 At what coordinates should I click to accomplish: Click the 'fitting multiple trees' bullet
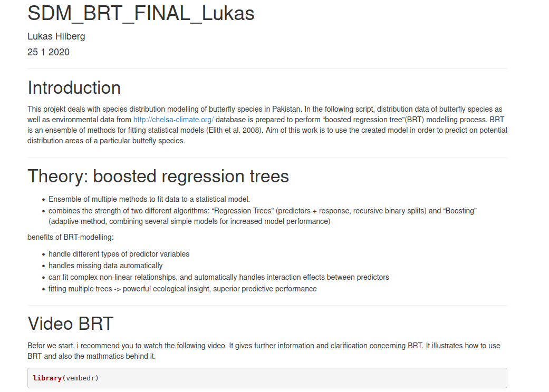pyautogui.click(x=182, y=289)
